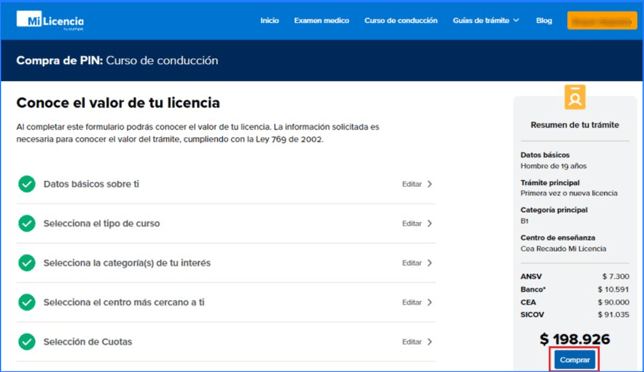Open Curso de conducción menu item

pos(401,21)
